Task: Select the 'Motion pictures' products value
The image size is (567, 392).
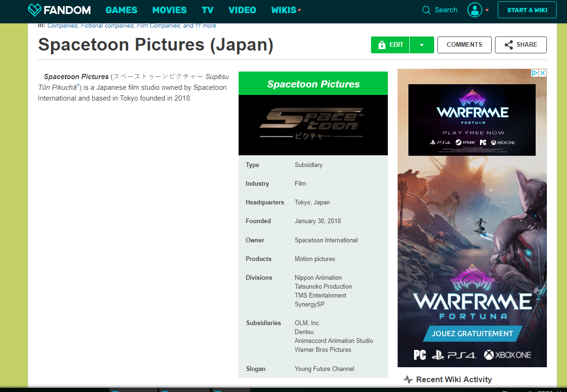Action: (315, 259)
